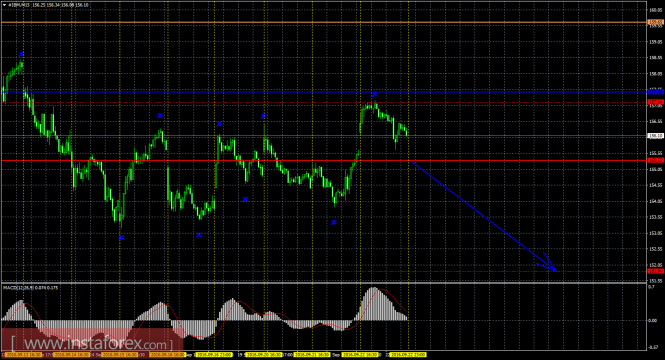Select the upper red dashed line price tag
The width and height of the screenshot is (665, 360).
[656, 102]
